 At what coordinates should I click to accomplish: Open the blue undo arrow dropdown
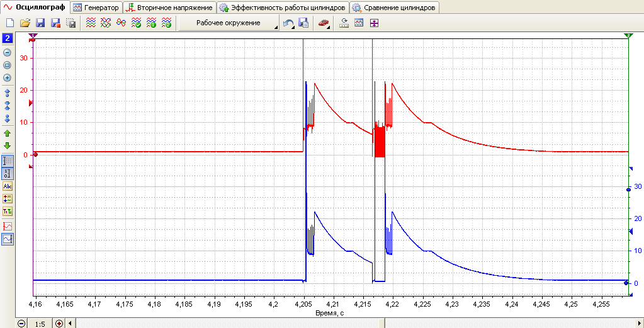pyautogui.click(x=289, y=23)
